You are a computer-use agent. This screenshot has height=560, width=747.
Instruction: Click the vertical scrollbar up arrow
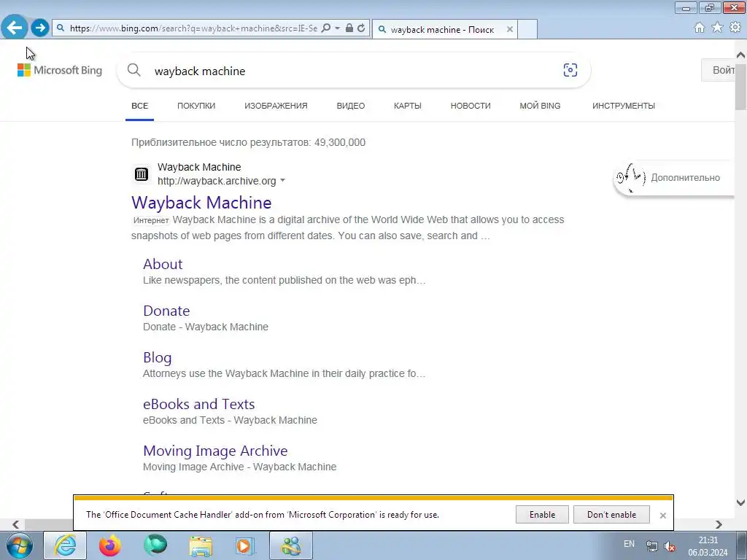pyautogui.click(x=740, y=55)
